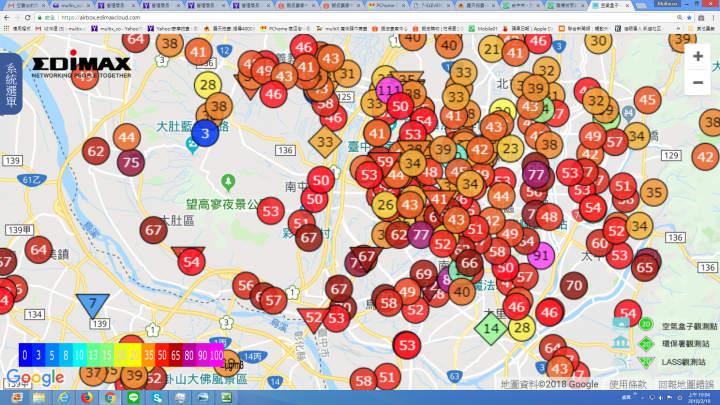Click the red marker showing 62 on left
Image resolution: width=720 pixels, height=405 pixels.
point(96,151)
